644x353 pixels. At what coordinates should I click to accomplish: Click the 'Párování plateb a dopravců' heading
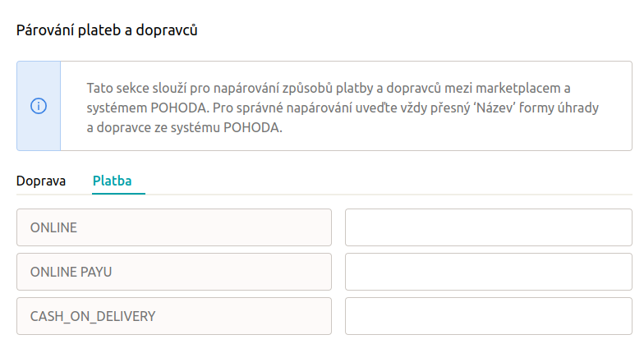point(107,30)
